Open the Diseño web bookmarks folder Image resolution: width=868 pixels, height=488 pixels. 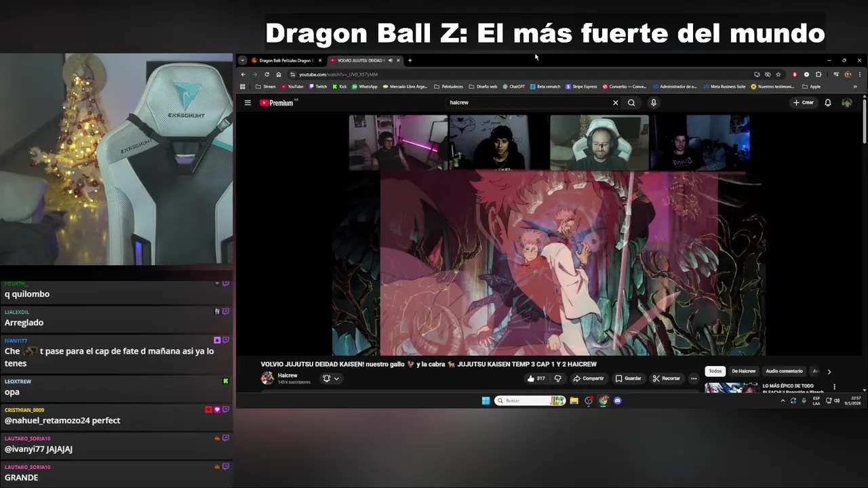click(483, 87)
